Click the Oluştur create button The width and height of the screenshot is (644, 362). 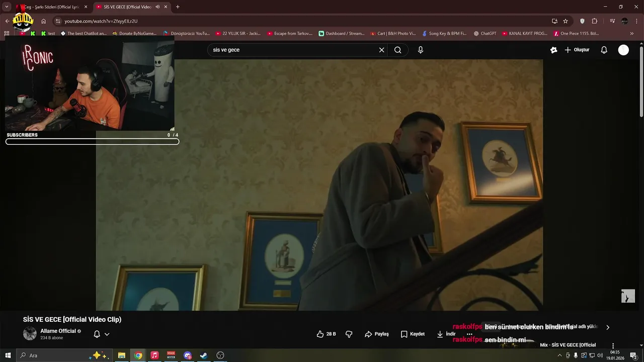(577, 50)
